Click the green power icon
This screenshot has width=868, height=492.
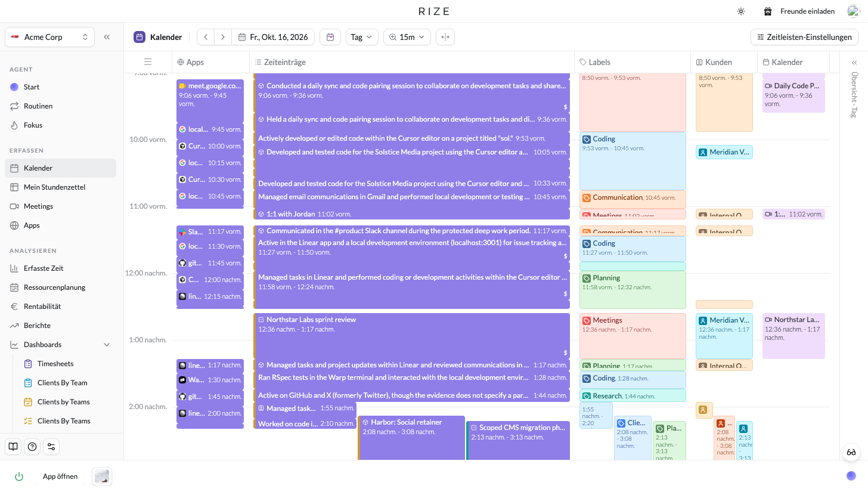tap(19, 476)
